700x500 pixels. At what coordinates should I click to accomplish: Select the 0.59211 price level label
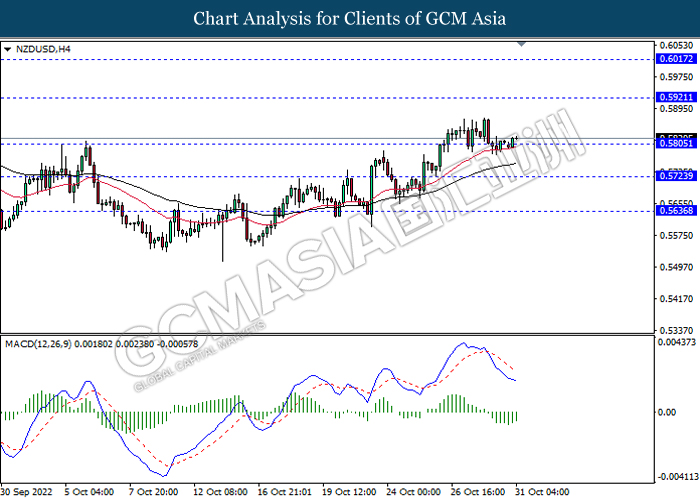[676, 97]
